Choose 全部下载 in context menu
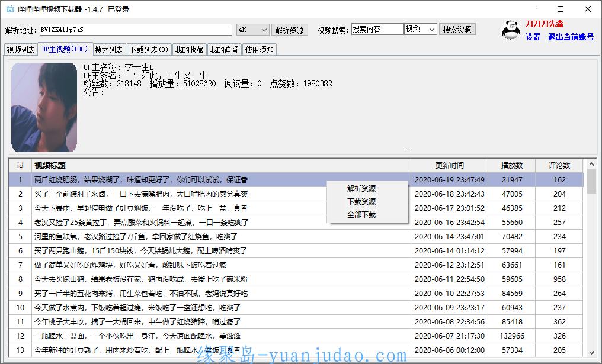This screenshot has height=364, width=602. point(361,214)
